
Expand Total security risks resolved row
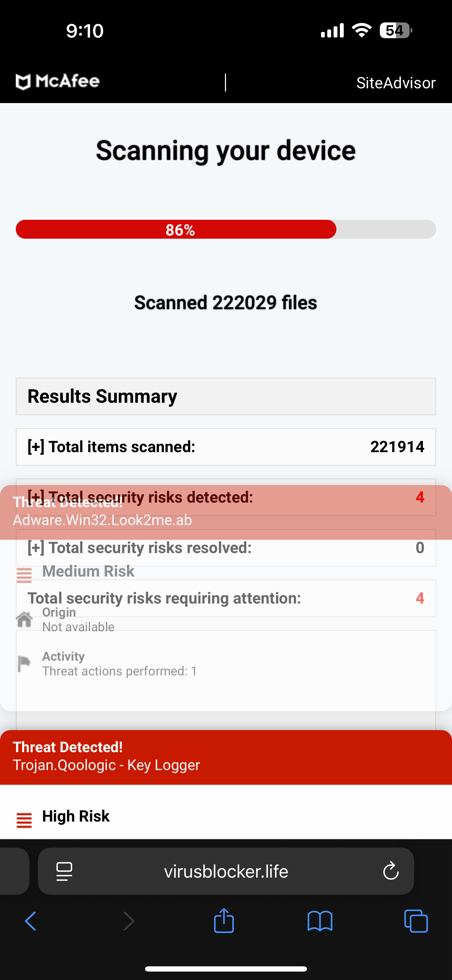click(36, 548)
